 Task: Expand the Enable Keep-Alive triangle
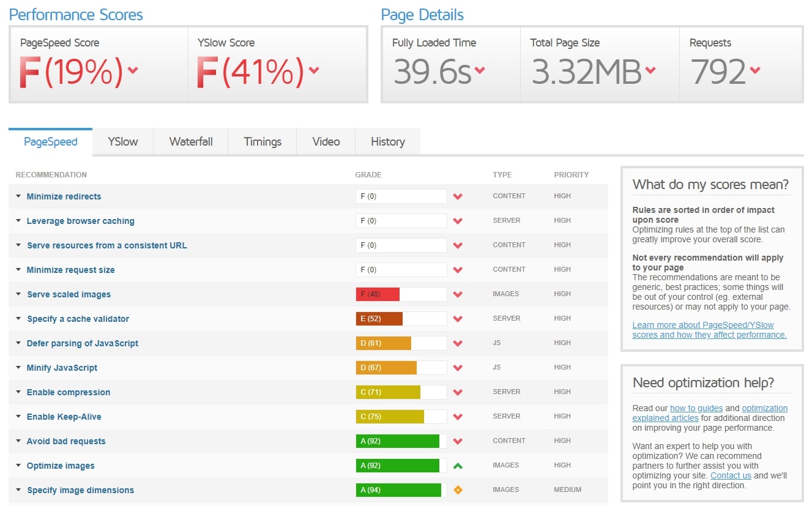18,417
